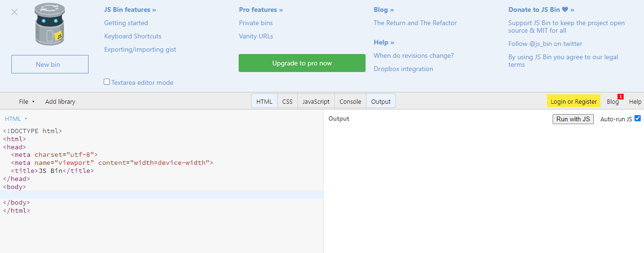This screenshot has width=644, height=253.
Task: Open the Add library menu
Action: [60, 101]
